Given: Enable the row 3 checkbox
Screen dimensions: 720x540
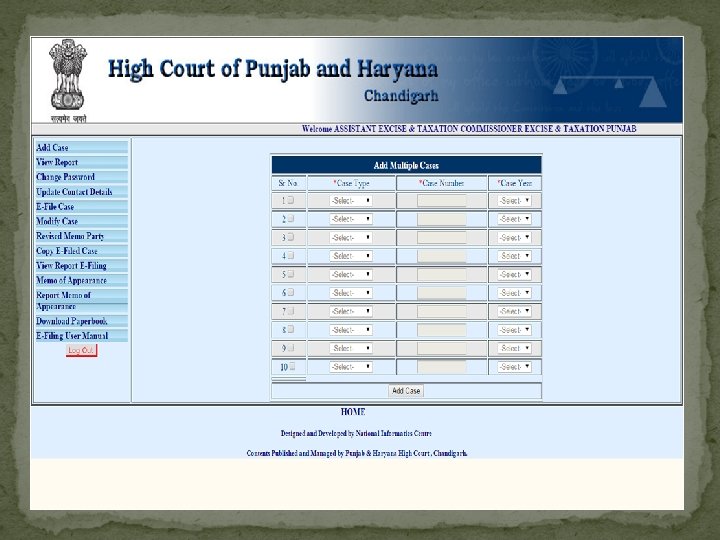Looking at the screenshot, I should click(291, 237).
